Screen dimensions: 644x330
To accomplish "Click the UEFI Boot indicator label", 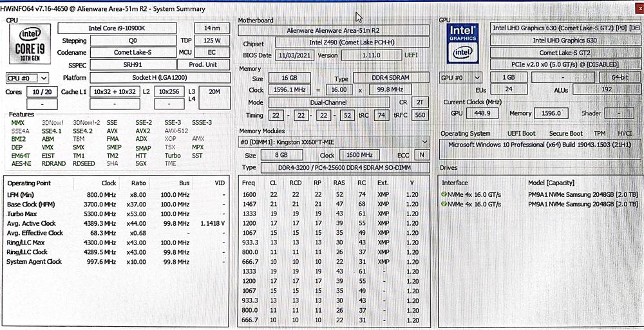I will (x=521, y=134).
